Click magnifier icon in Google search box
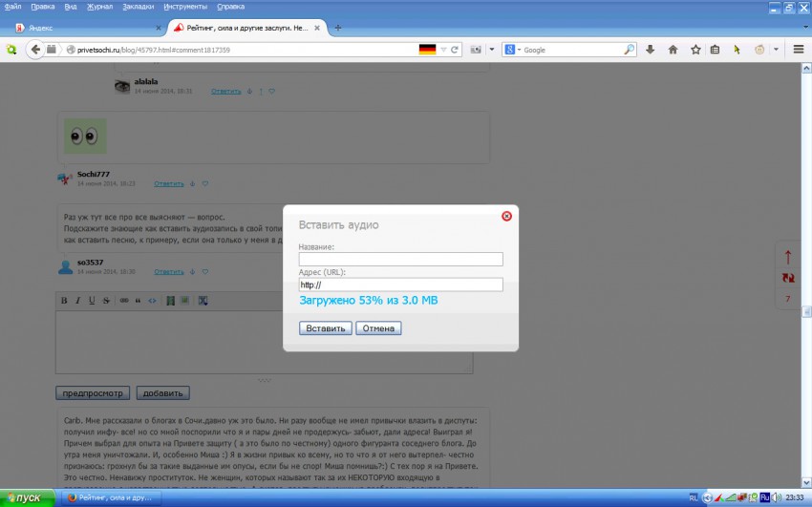Screen dimensions: 812x507 click(629, 50)
